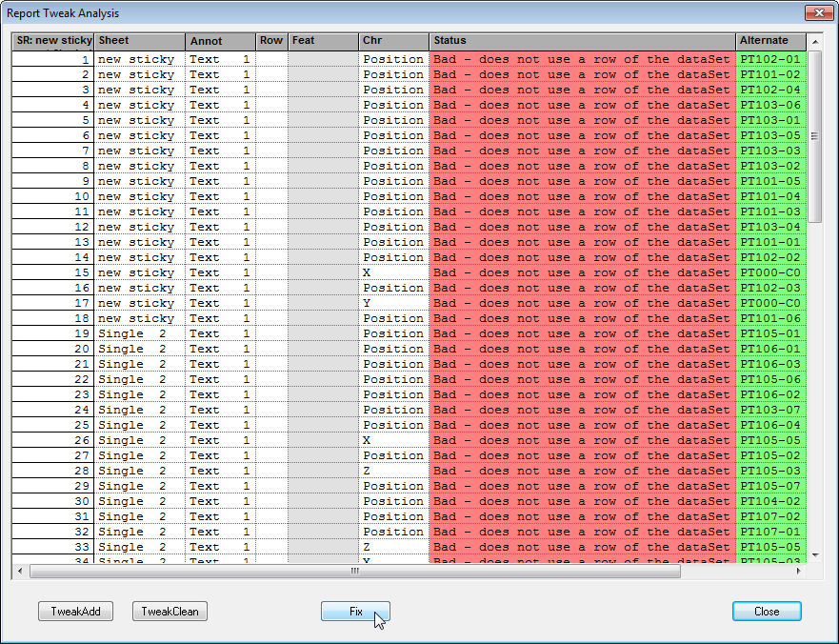Sort by the Status column header

tap(582, 41)
